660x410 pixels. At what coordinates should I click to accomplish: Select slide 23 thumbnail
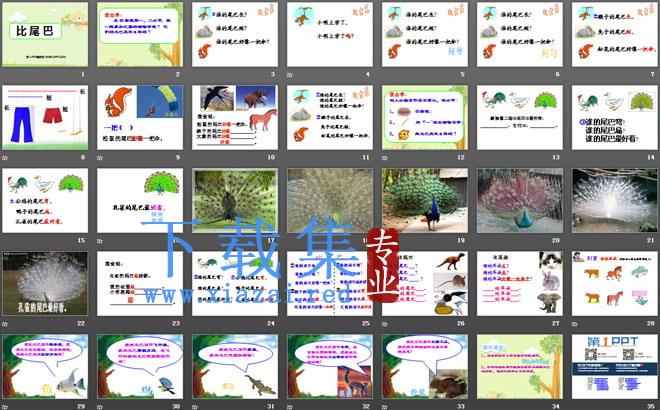click(140, 284)
